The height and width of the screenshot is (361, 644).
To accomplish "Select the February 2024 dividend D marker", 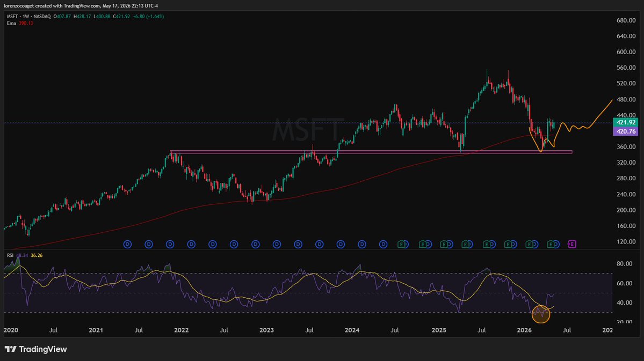I will [362, 244].
